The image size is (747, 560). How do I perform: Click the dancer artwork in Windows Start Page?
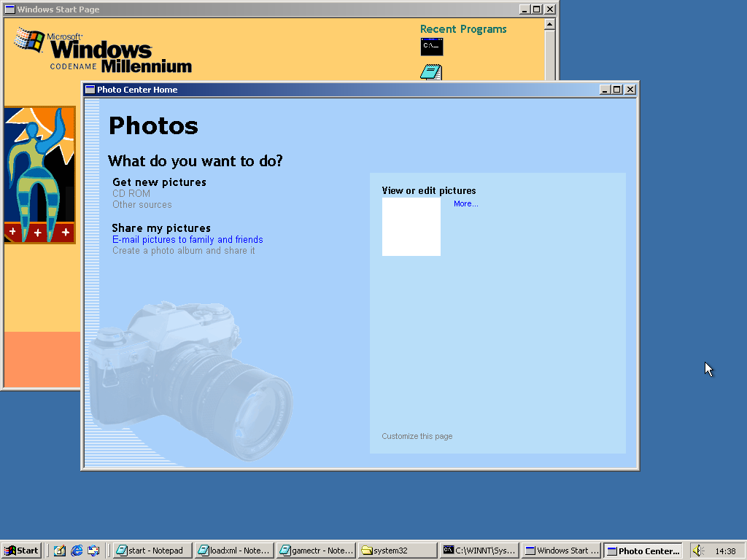click(x=39, y=175)
